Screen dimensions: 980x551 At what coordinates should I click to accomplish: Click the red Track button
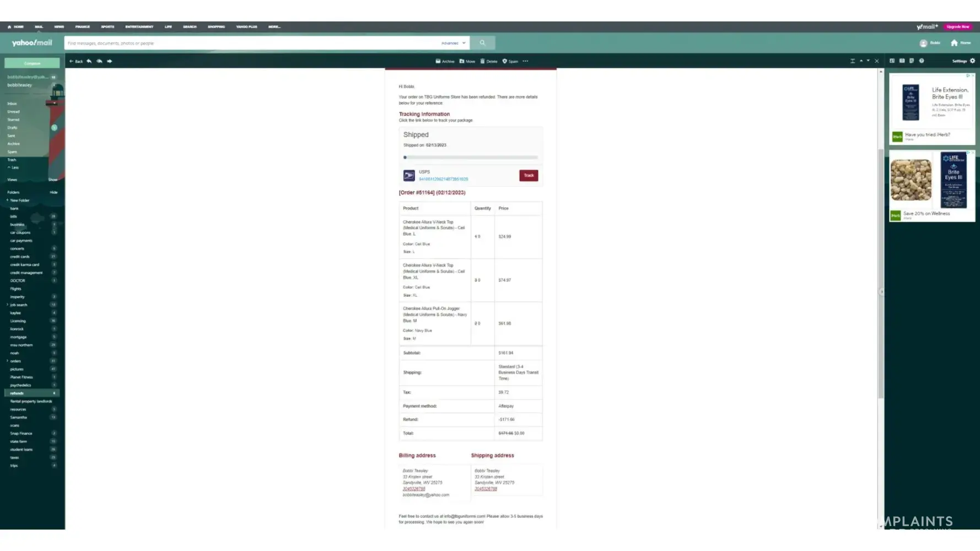tap(529, 175)
